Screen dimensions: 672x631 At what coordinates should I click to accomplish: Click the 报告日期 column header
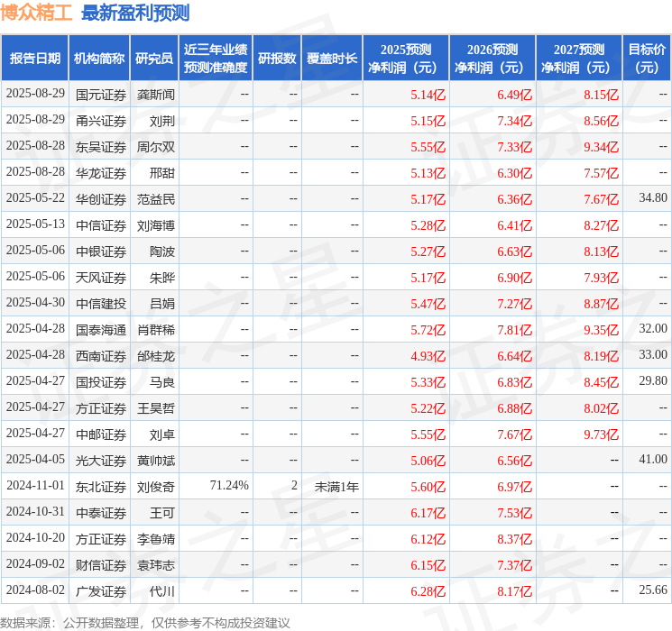34,59
